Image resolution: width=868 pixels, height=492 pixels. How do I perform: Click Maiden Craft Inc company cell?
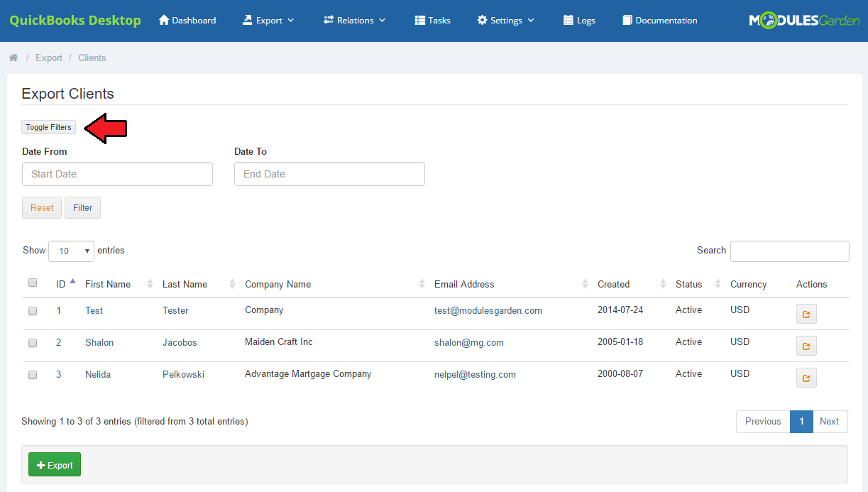pyautogui.click(x=279, y=341)
